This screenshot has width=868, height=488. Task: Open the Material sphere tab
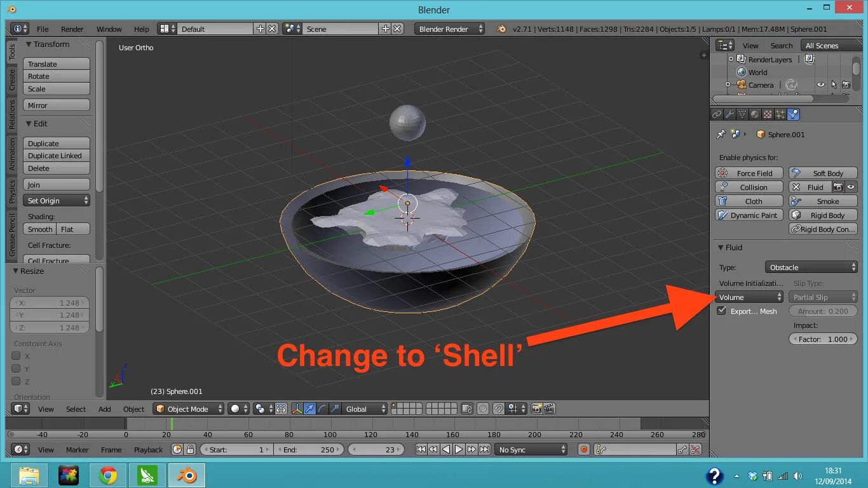755,114
